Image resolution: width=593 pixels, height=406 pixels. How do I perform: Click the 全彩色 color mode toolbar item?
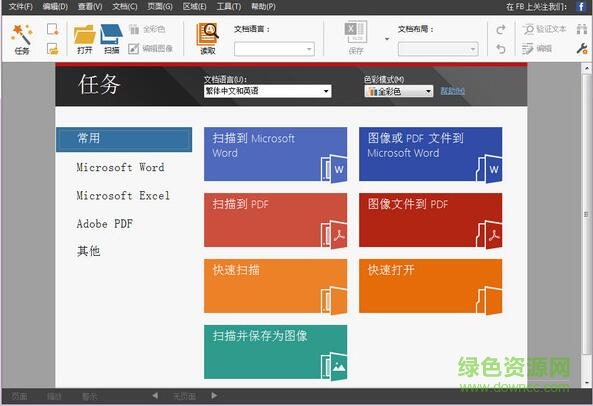pos(147,29)
